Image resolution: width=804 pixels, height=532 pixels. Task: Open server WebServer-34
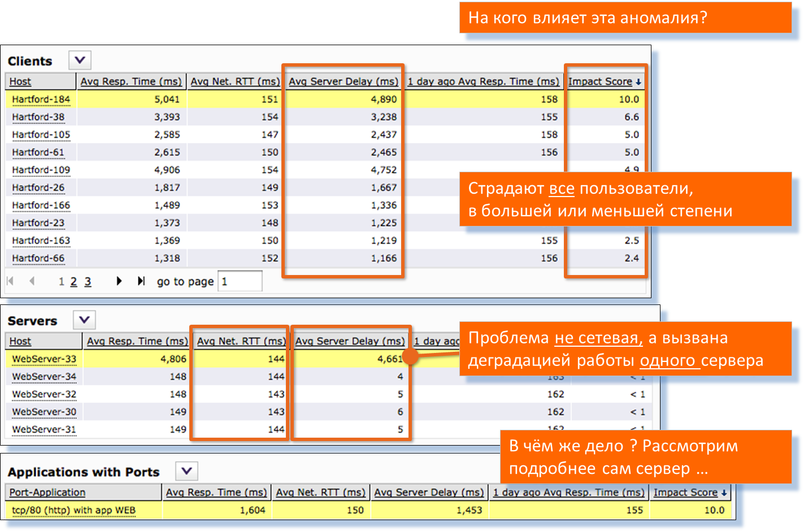click(x=44, y=377)
